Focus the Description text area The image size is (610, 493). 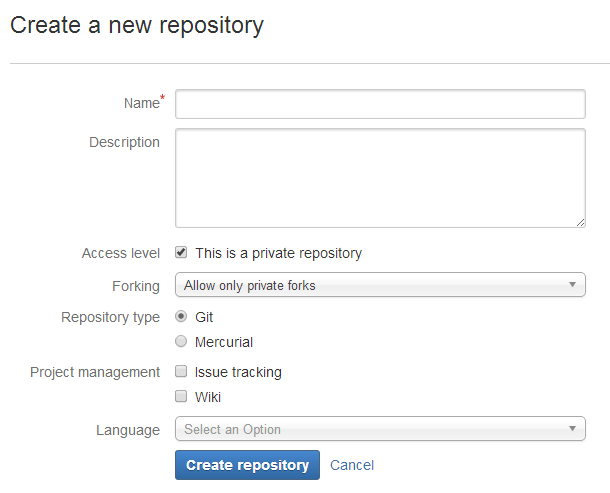pos(380,177)
